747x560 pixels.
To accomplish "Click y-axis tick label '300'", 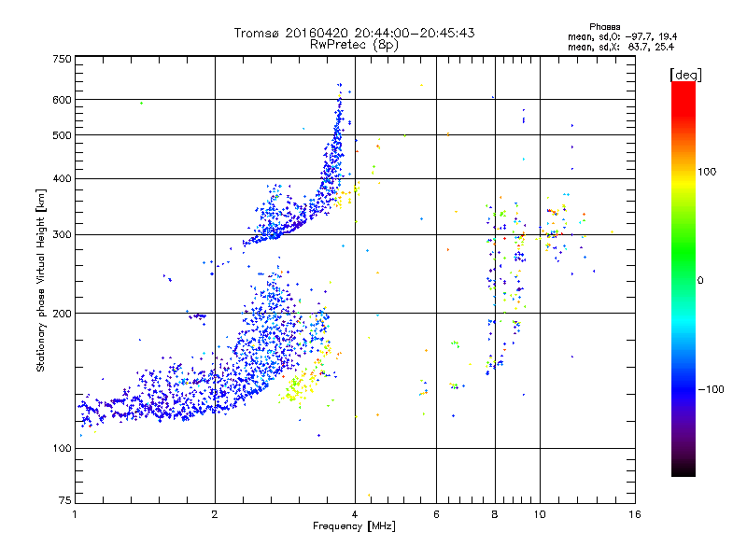I will point(62,235).
